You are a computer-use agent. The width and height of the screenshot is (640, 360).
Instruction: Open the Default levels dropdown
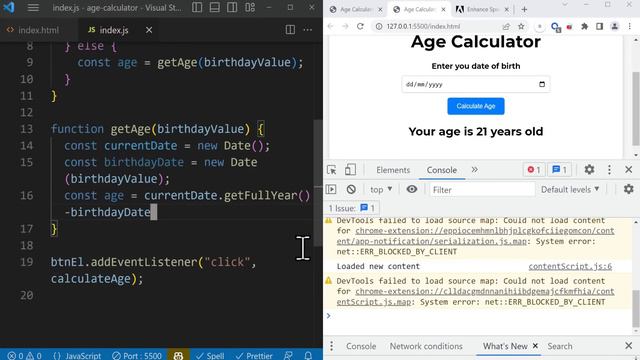pos(570,189)
